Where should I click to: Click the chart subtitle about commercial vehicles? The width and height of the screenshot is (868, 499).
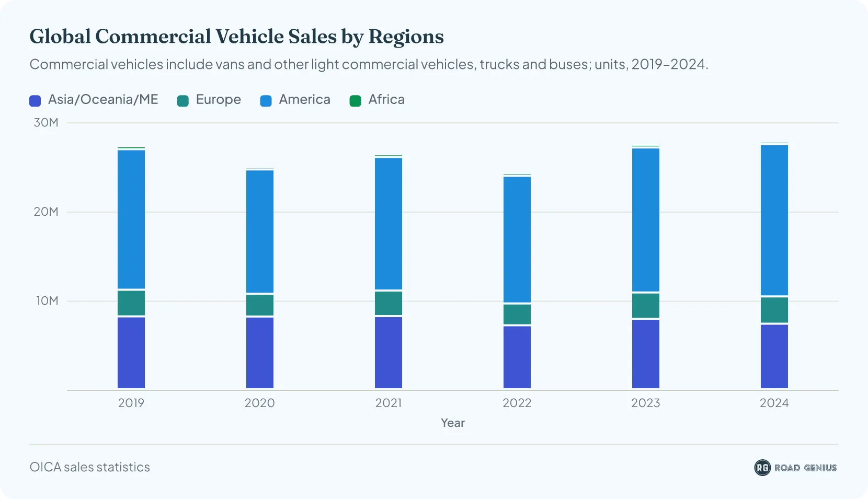369,64
